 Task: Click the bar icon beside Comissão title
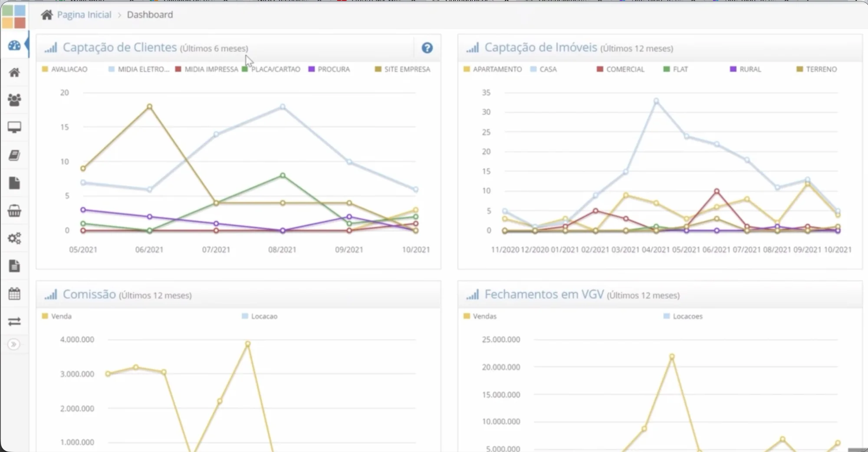pyautogui.click(x=51, y=294)
